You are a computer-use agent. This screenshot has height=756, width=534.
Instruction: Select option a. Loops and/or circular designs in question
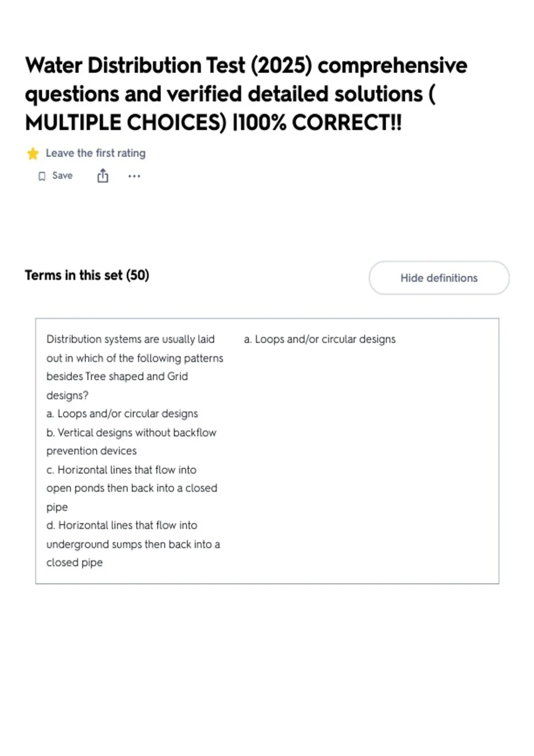coord(122,414)
